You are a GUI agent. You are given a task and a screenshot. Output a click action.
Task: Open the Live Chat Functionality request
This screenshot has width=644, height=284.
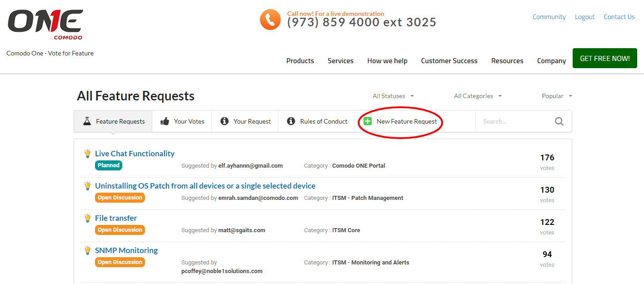135,154
